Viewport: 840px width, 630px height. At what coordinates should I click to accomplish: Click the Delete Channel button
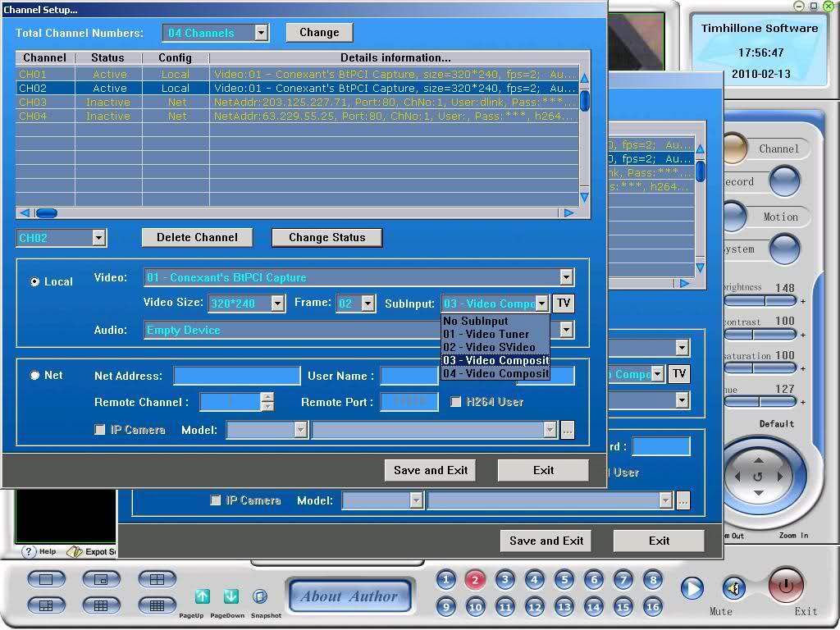pos(197,237)
